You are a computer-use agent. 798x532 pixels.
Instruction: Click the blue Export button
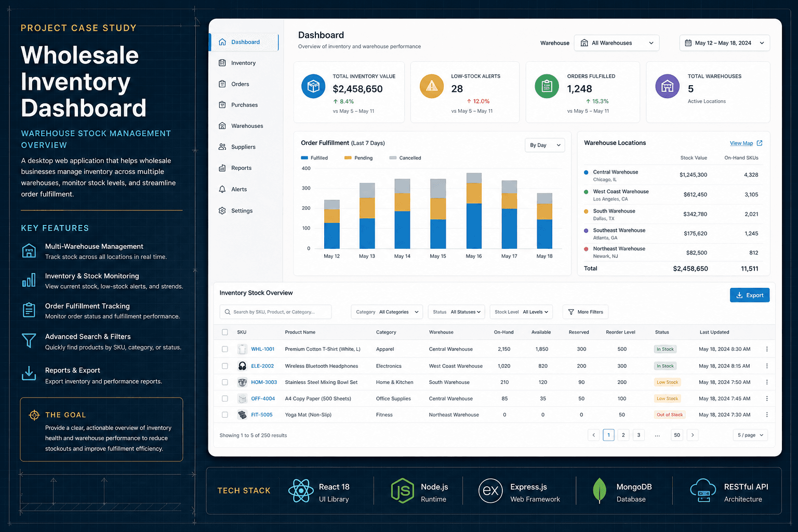click(750, 295)
